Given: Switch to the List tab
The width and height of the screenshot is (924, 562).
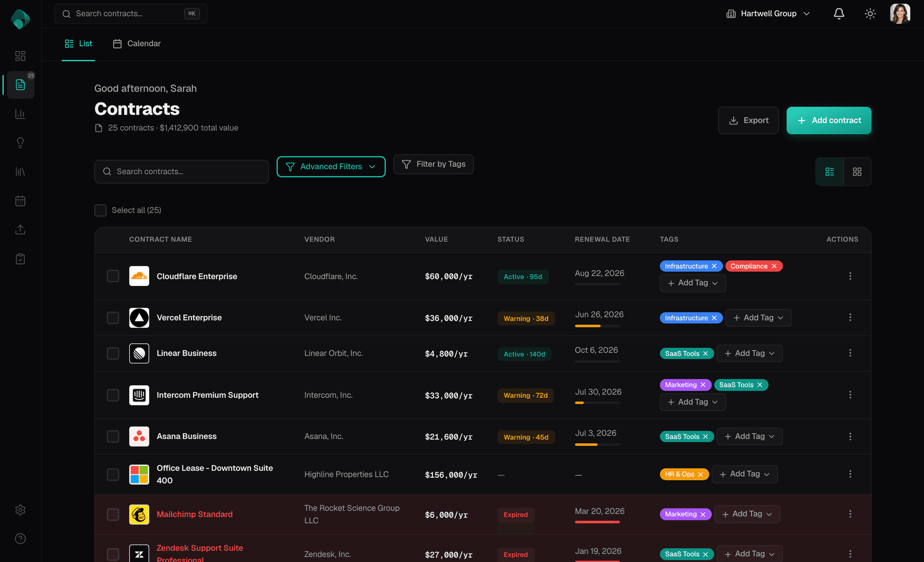Looking at the screenshot, I should [79, 44].
